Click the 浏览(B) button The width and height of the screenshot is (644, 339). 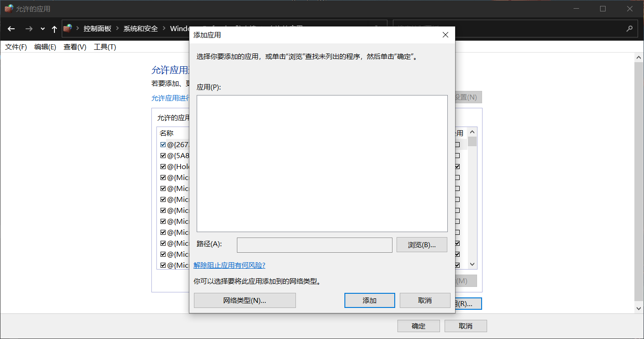coord(421,245)
